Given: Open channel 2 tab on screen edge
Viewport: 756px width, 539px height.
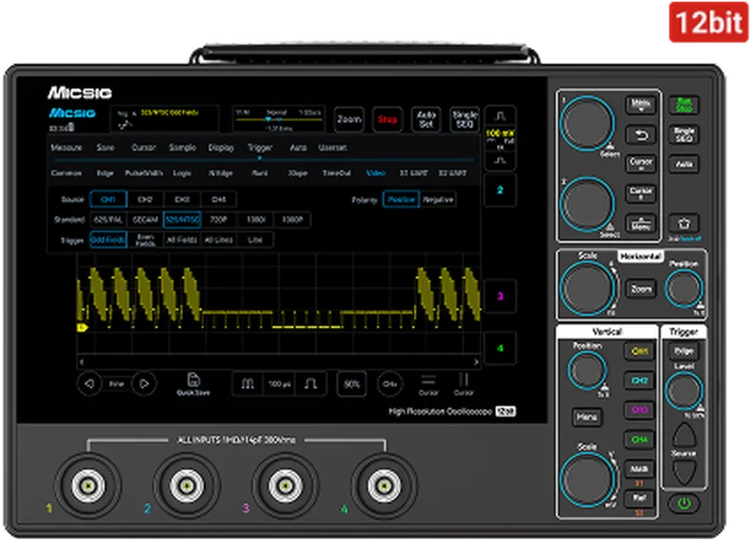Looking at the screenshot, I should [500, 190].
